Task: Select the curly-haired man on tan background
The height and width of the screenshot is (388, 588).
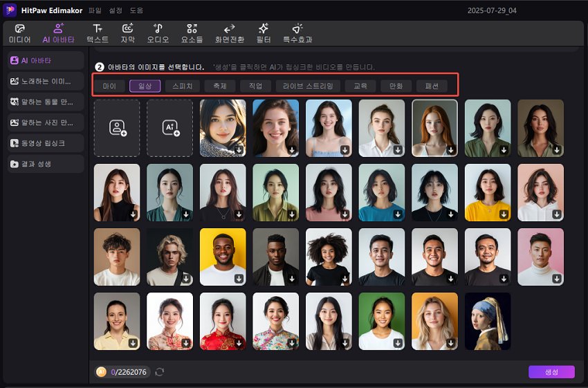Action: pos(117,257)
